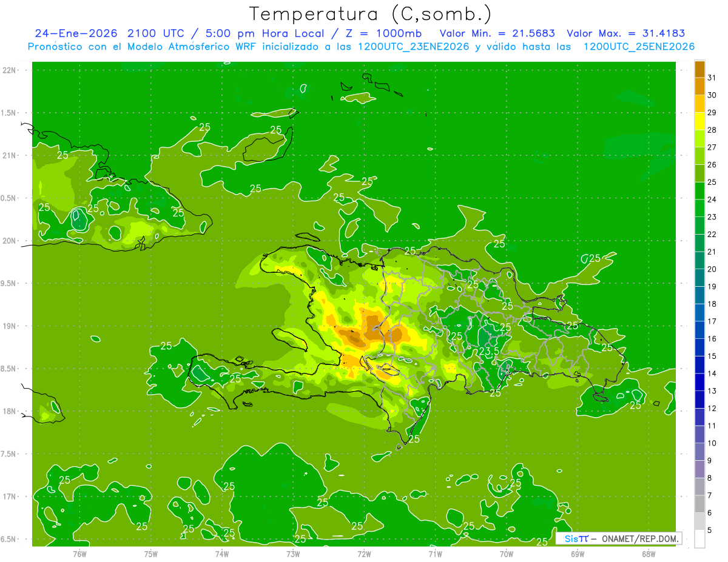Click legend value 31 on the colorbar
The height and width of the screenshot is (562, 728).
(x=712, y=78)
